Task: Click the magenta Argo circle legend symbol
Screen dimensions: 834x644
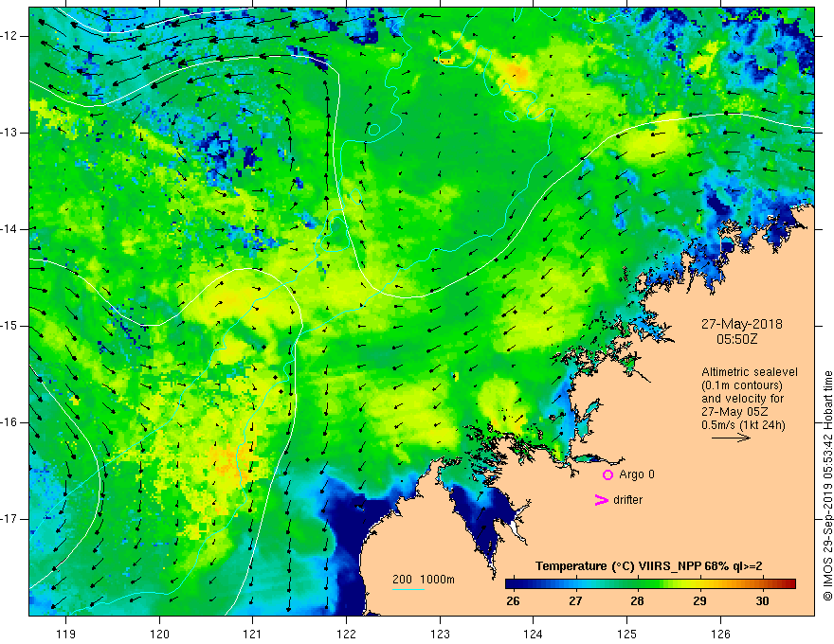Action: [607, 474]
